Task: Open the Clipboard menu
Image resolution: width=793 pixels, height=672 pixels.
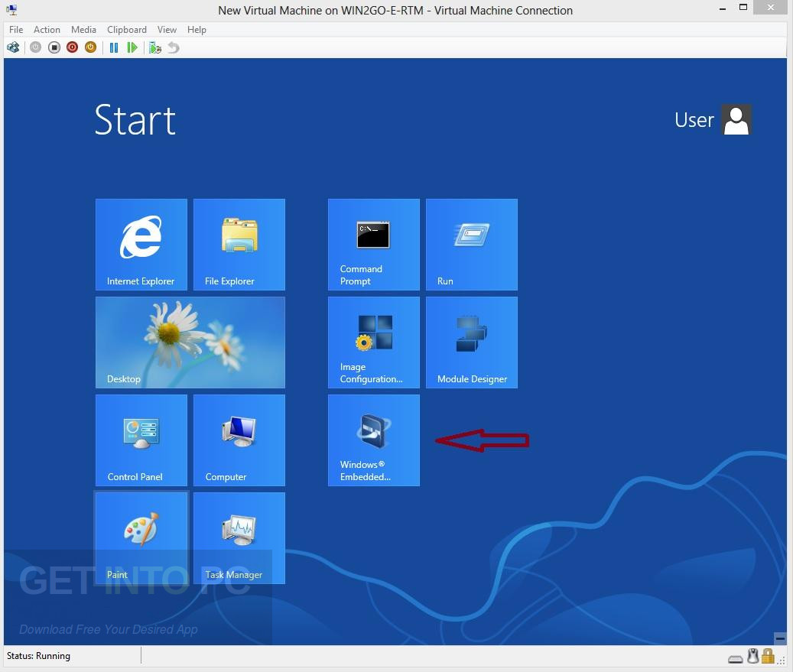Action: click(x=127, y=30)
